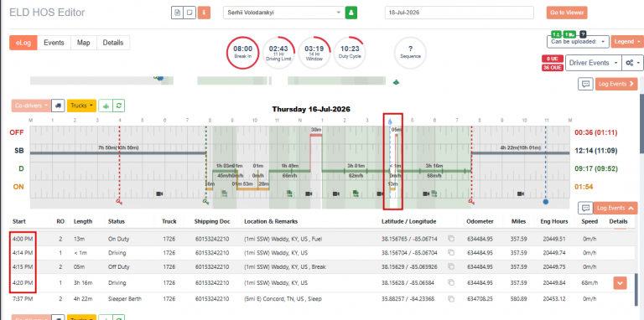Click the 09:17 (09:52) driving total

coord(596,168)
